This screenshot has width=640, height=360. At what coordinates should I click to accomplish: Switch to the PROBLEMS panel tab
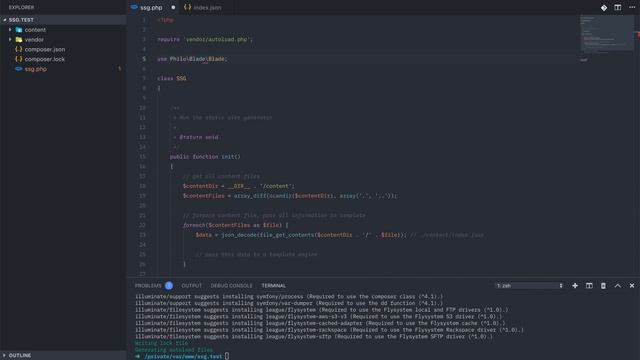(x=148, y=286)
